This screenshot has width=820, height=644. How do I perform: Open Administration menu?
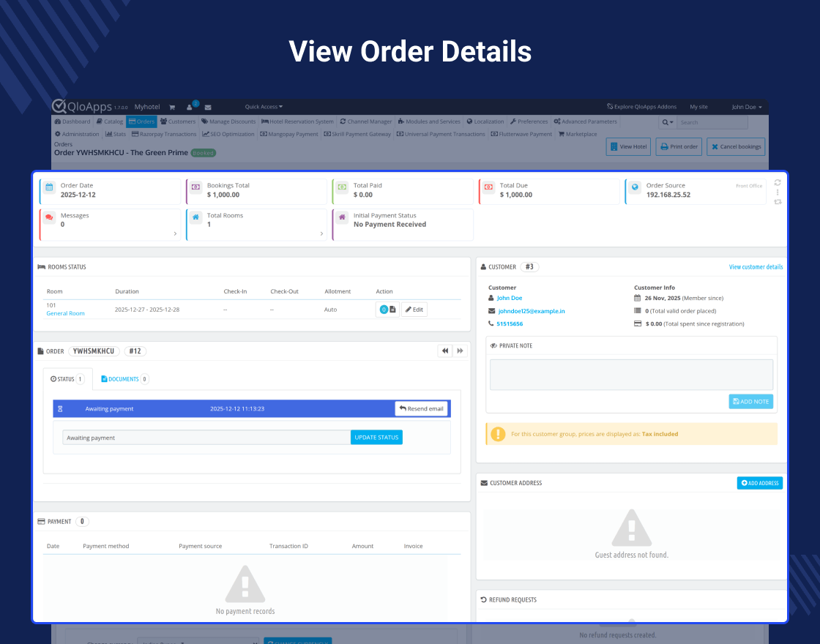click(77, 134)
